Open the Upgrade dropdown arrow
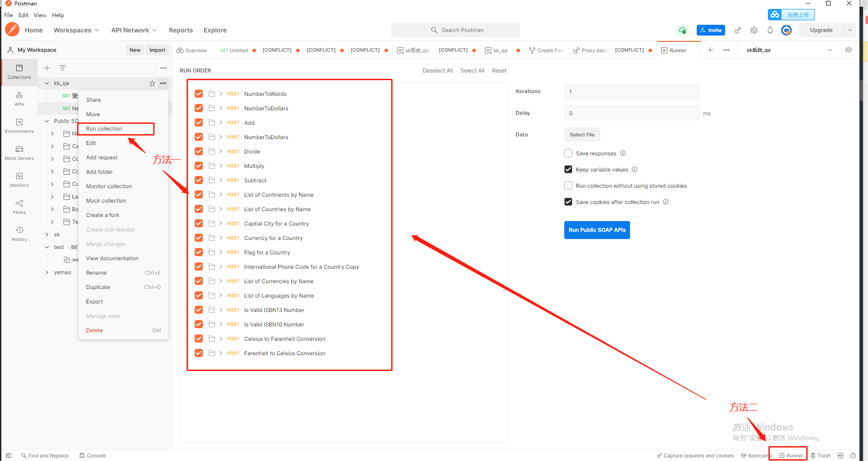The image size is (868, 461). [850, 30]
